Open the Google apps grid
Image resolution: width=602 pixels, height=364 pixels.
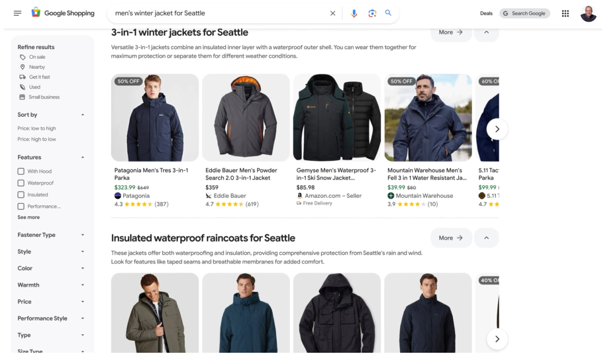click(565, 13)
